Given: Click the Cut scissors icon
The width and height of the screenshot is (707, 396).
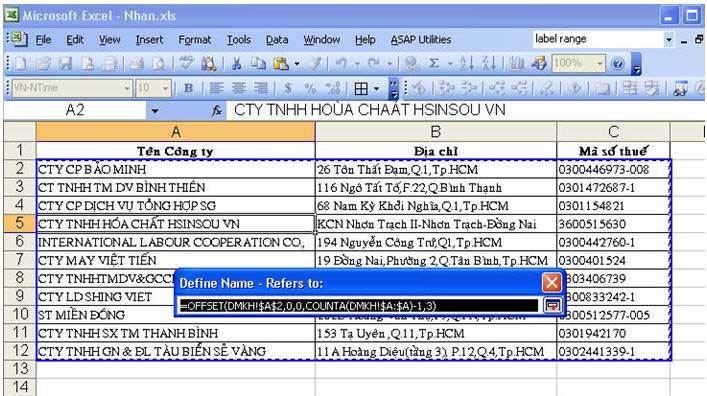Looking at the screenshot, I should coord(236,64).
